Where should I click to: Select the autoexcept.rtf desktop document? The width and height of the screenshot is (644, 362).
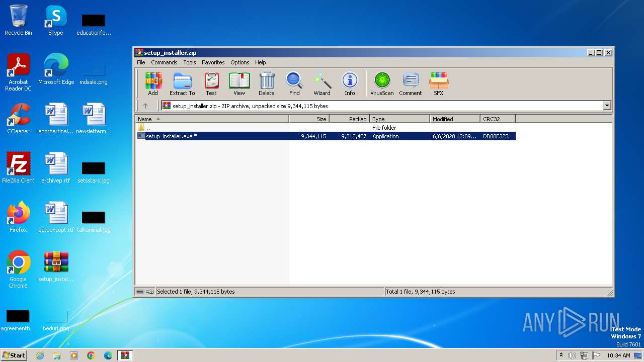point(56,217)
